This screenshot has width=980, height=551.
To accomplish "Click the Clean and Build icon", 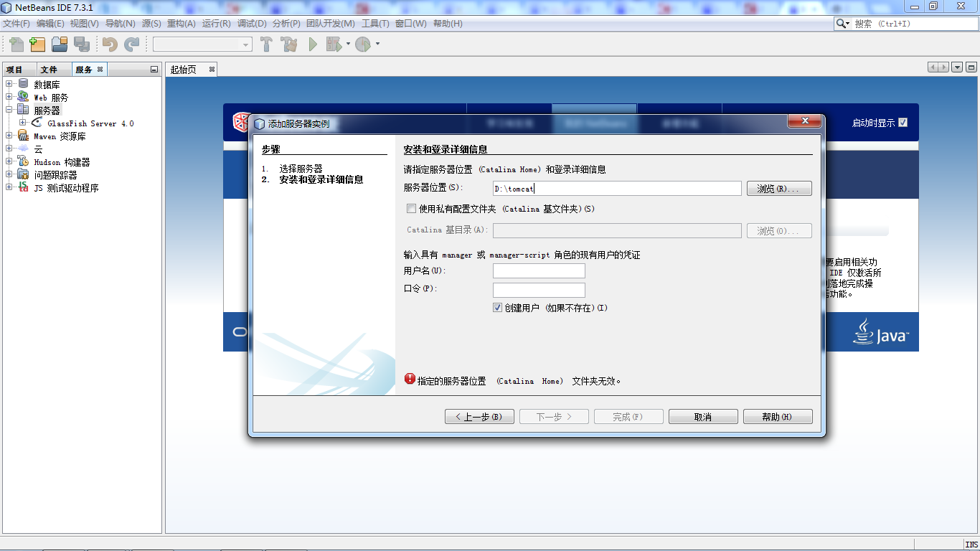I will (x=289, y=44).
